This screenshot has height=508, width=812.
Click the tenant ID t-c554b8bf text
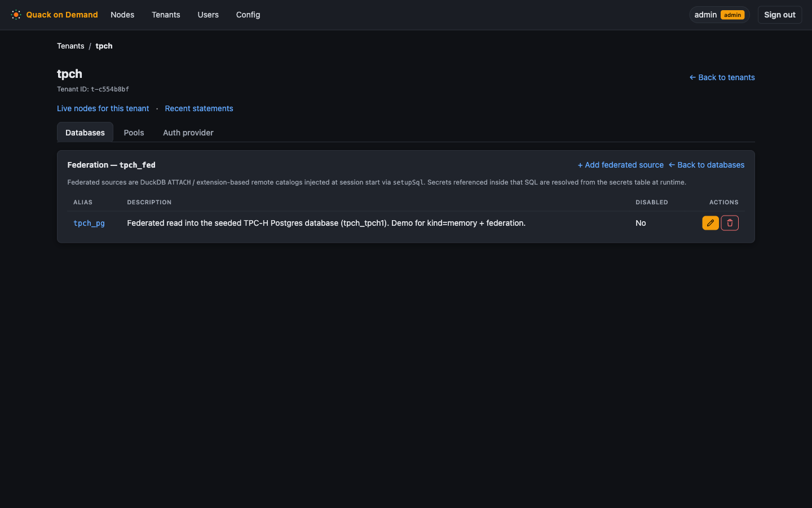(x=110, y=89)
